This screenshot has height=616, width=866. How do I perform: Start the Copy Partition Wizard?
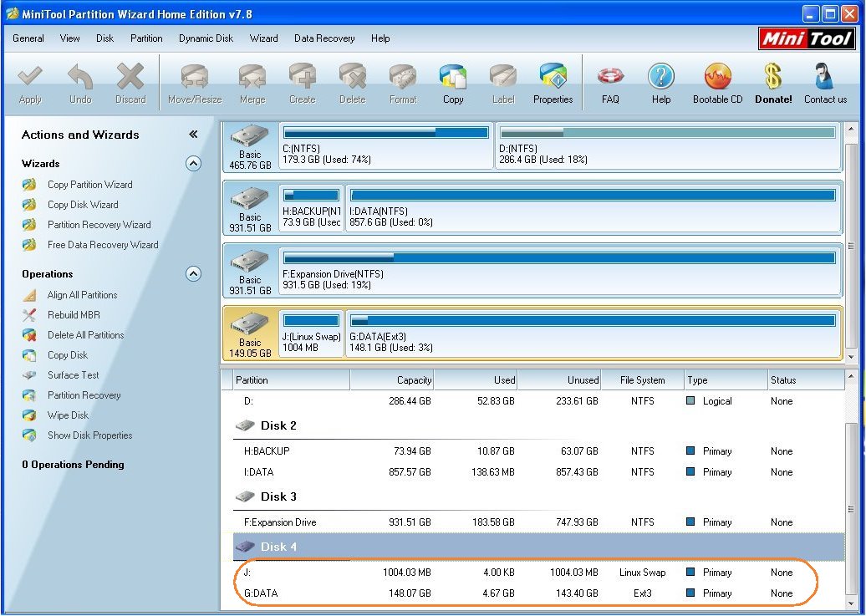89,185
